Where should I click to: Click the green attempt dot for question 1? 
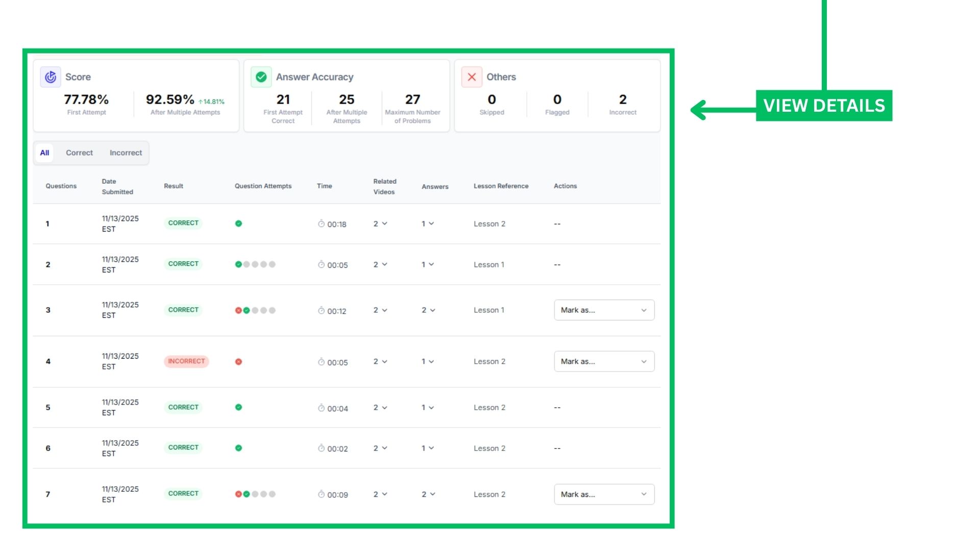[x=238, y=223]
